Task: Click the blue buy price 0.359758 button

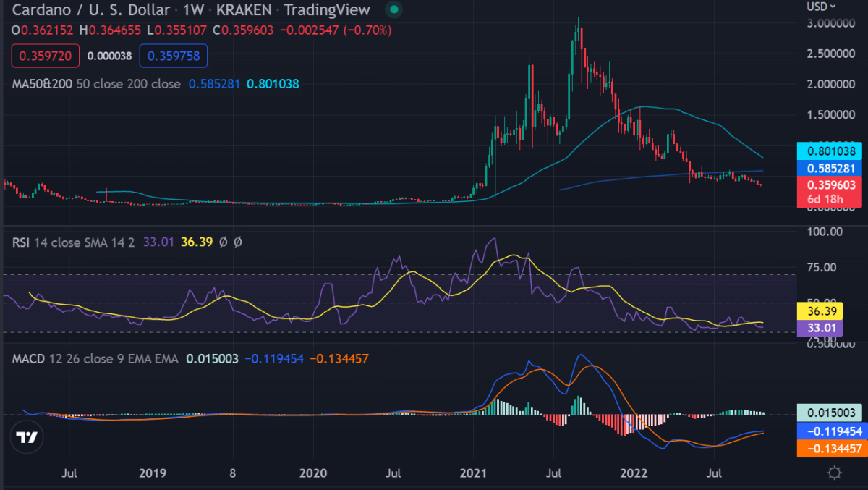Action: (x=174, y=55)
